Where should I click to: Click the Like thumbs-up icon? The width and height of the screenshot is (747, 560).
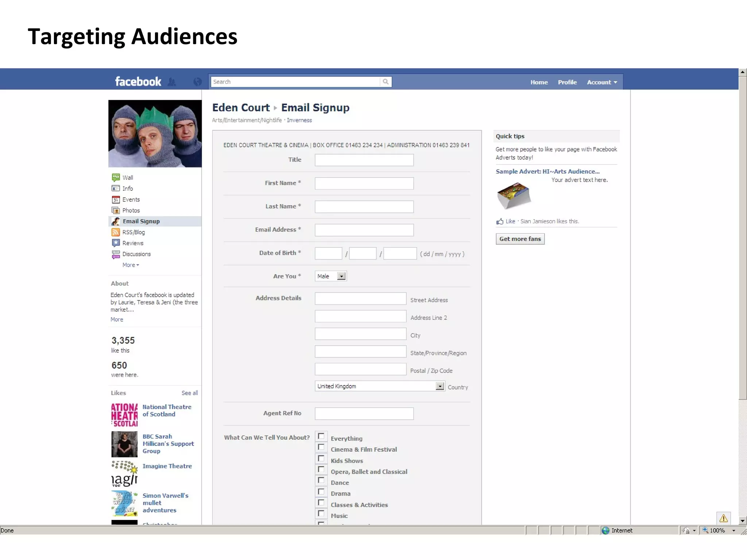[500, 221]
